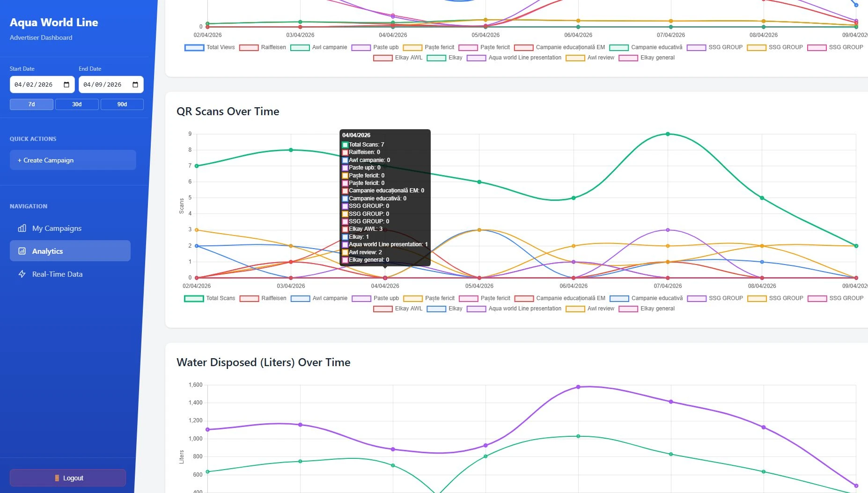Click the Raiffeisen red swatch in QR Scans legend
The height and width of the screenshot is (493, 868).
tap(249, 298)
